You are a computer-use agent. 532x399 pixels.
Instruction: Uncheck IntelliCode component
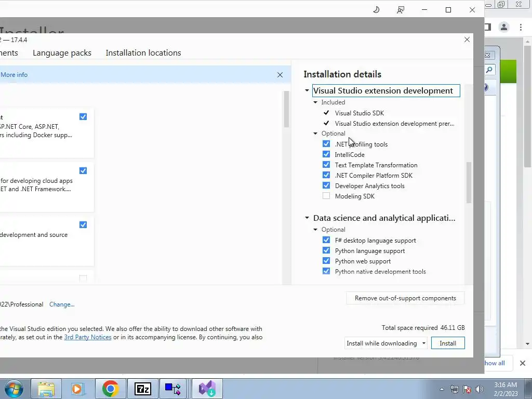(x=326, y=154)
